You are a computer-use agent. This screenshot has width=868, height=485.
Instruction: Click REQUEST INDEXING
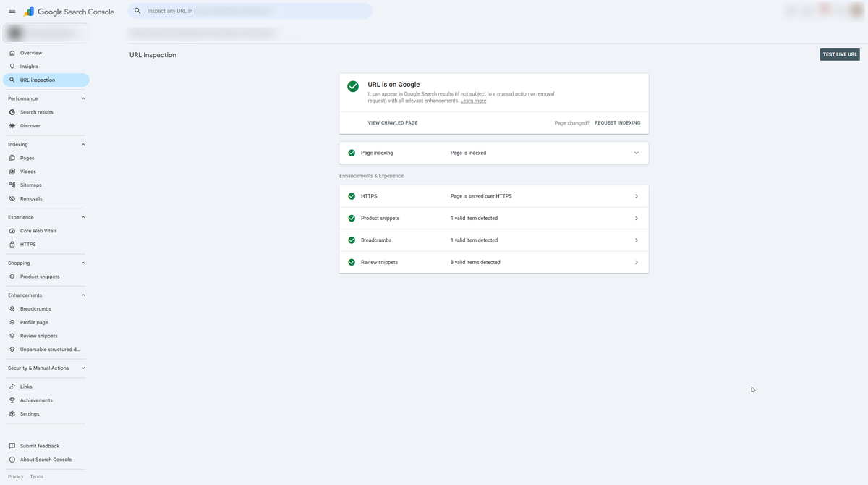[617, 123]
